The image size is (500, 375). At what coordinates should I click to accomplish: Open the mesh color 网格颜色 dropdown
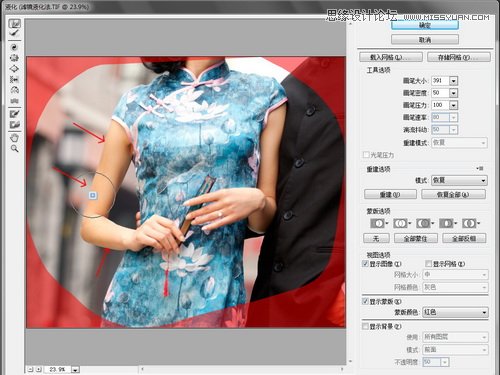point(455,287)
